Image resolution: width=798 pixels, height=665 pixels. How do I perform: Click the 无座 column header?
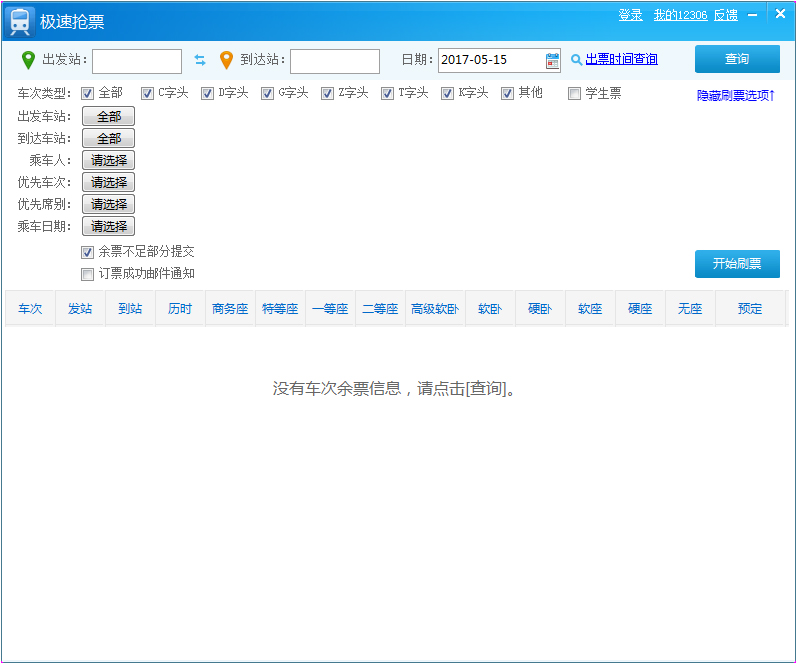(690, 309)
